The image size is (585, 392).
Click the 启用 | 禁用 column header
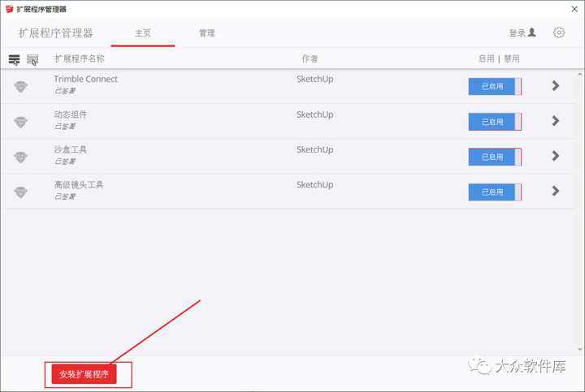[x=499, y=58]
